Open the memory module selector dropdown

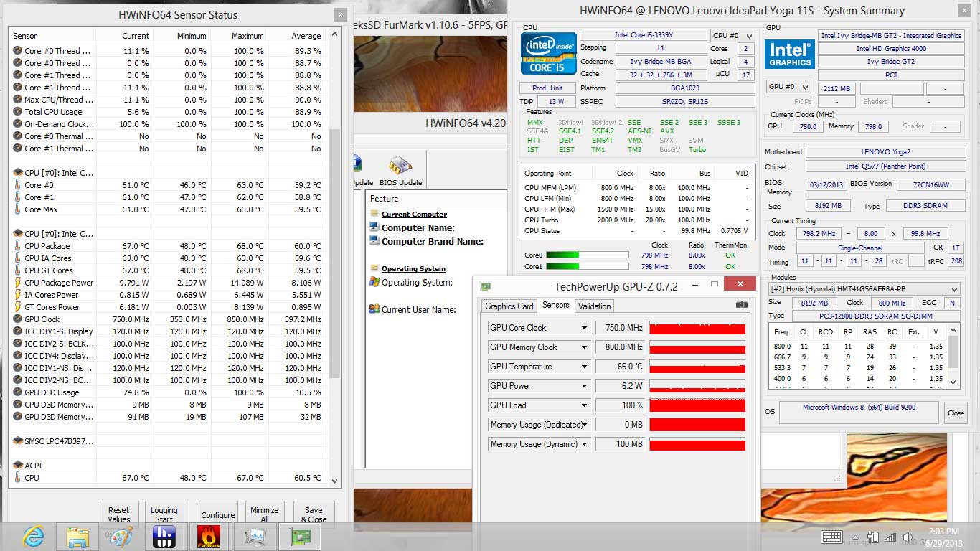[863, 289]
